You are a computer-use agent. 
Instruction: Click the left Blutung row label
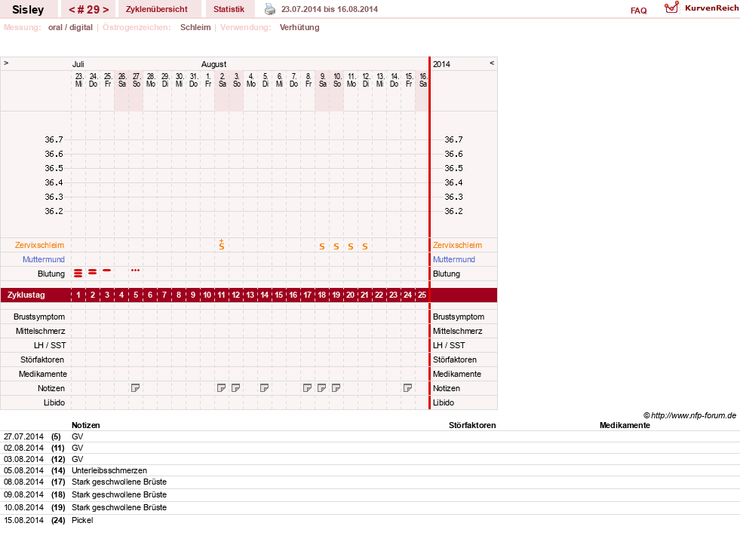click(x=51, y=274)
